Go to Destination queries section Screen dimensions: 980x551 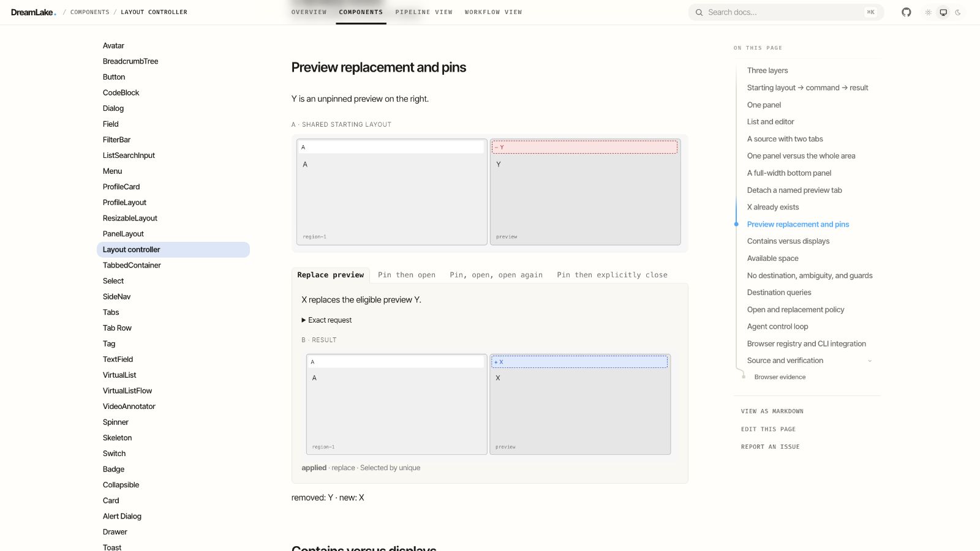coord(779,293)
